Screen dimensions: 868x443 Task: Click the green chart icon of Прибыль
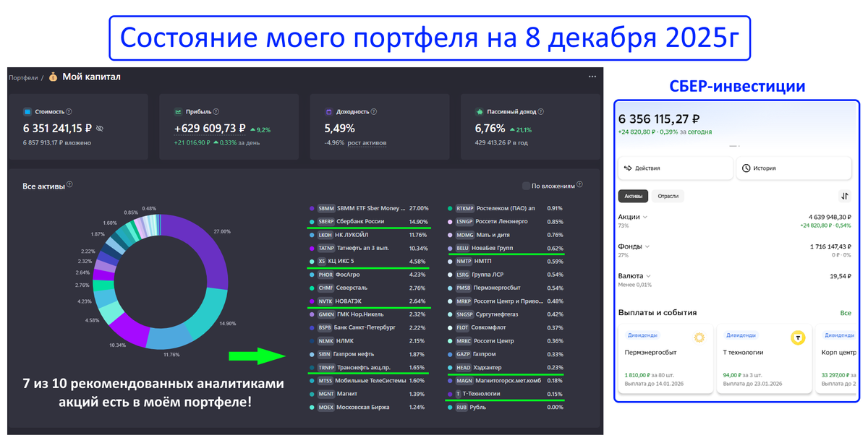tap(179, 112)
